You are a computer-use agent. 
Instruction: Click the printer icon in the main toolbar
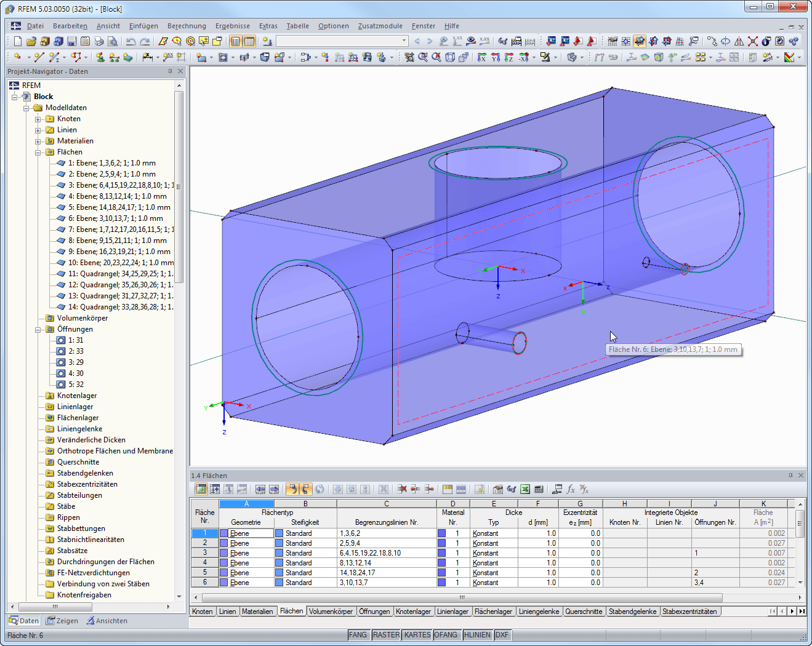click(x=99, y=41)
